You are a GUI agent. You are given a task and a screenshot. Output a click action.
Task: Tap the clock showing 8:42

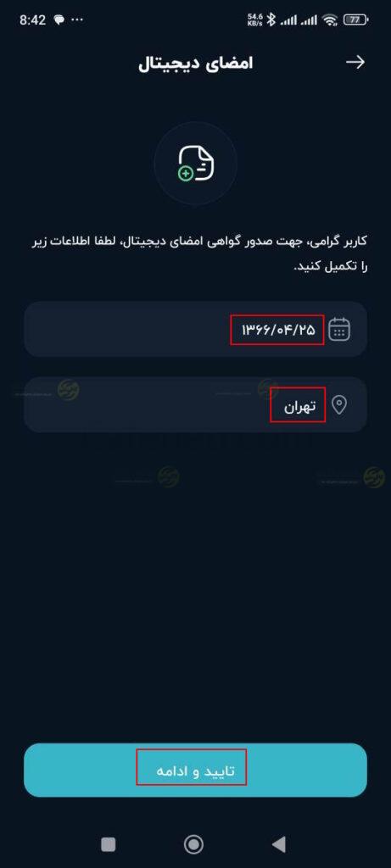point(33,20)
